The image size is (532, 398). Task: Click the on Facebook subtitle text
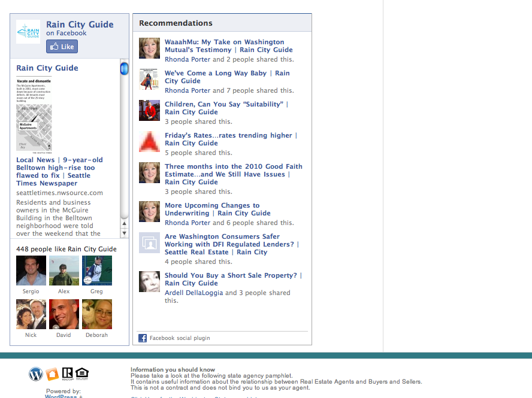click(66, 34)
